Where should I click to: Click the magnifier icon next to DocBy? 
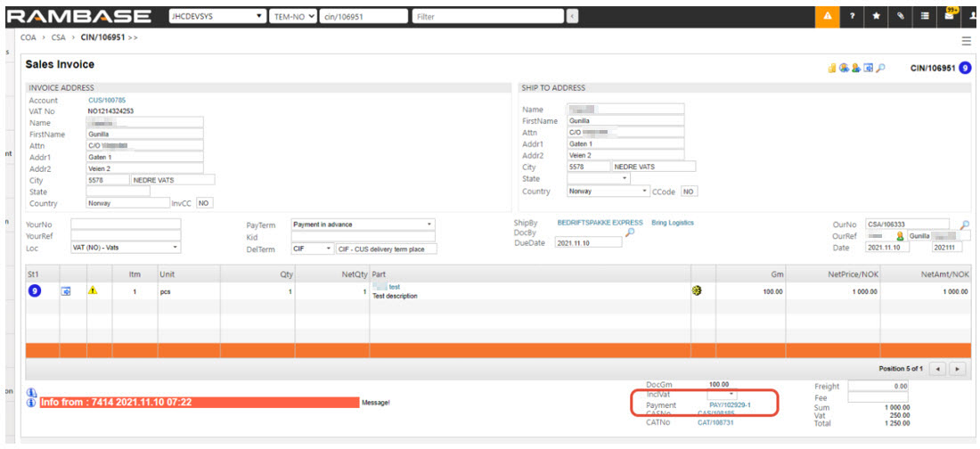coord(630,233)
